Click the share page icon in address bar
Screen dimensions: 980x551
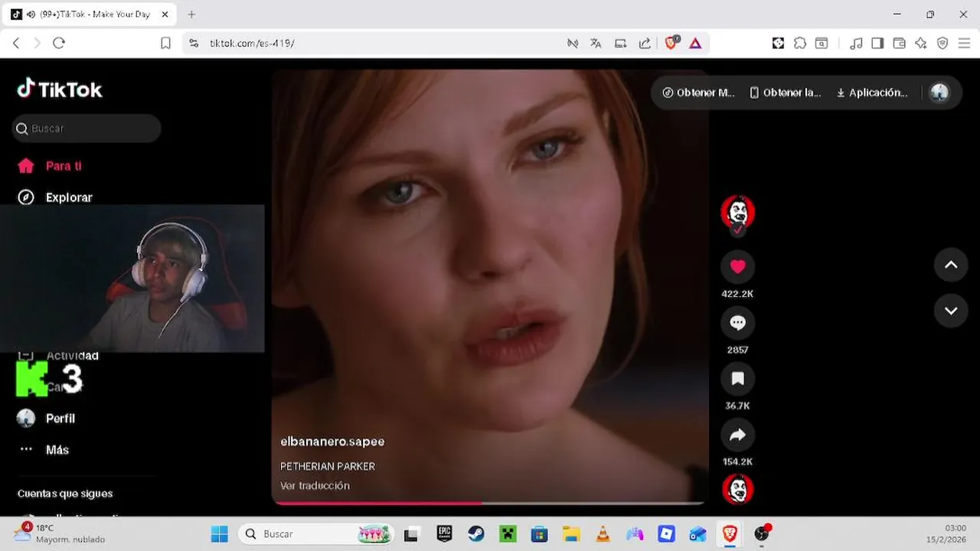[x=645, y=44]
